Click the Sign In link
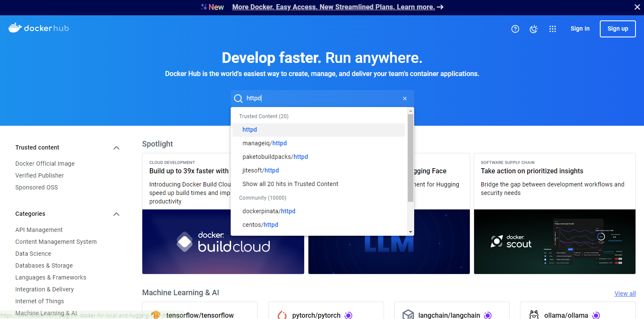The height and width of the screenshot is (319, 644). (580, 29)
